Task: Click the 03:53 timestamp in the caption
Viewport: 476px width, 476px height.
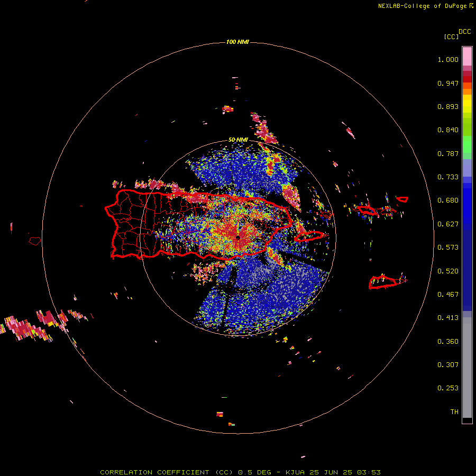Action: (369, 472)
